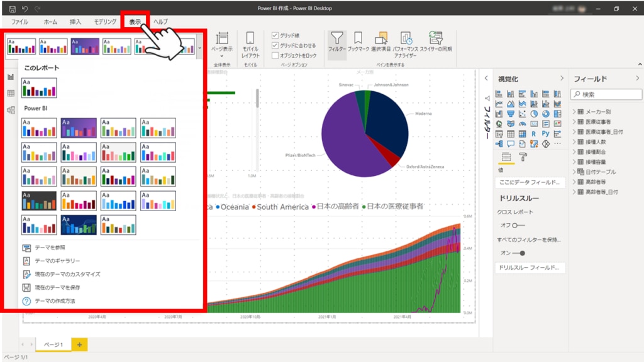Open the モデリング ribbon tab
The width and height of the screenshot is (644, 362).
pos(105,22)
